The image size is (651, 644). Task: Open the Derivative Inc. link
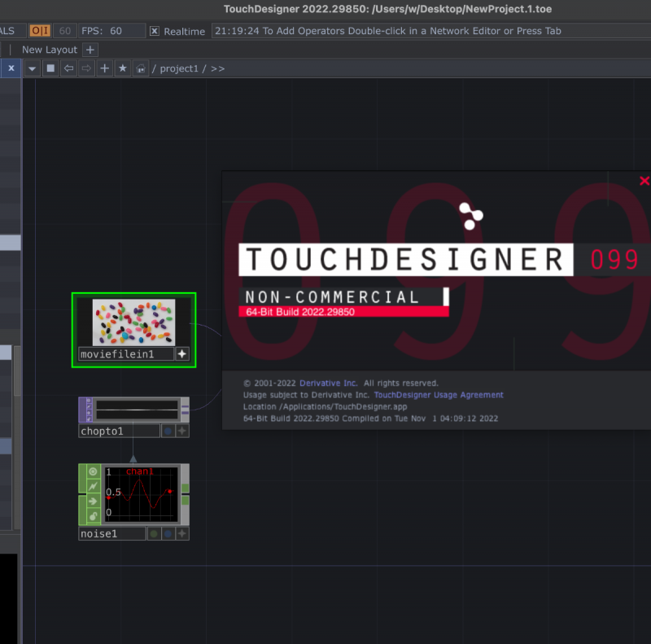tap(328, 383)
